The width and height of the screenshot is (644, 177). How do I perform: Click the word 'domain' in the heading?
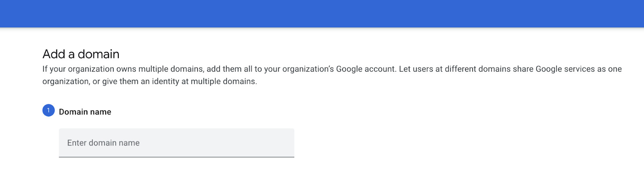[99, 54]
